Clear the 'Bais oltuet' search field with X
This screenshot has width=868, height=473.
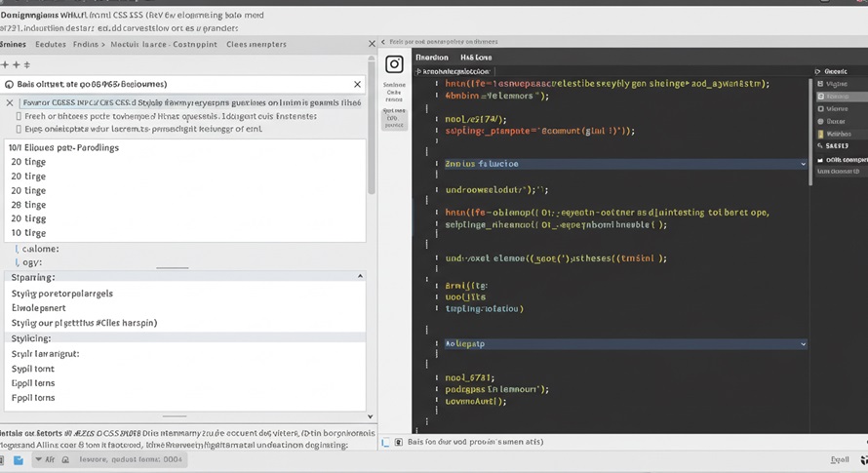pos(357,84)
